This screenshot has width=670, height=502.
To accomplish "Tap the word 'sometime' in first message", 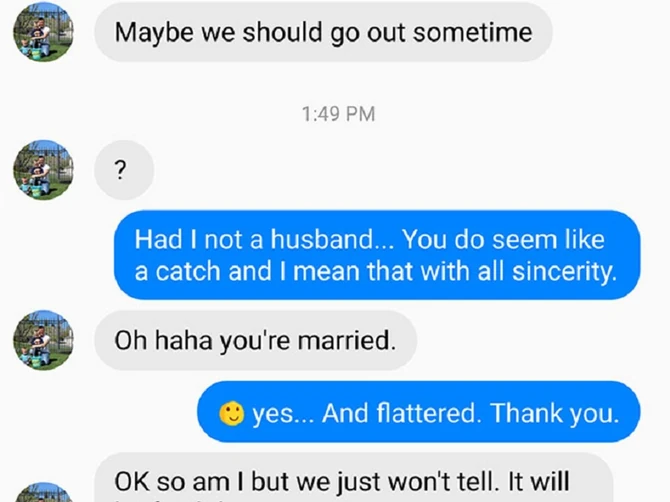I will (473, 33).
